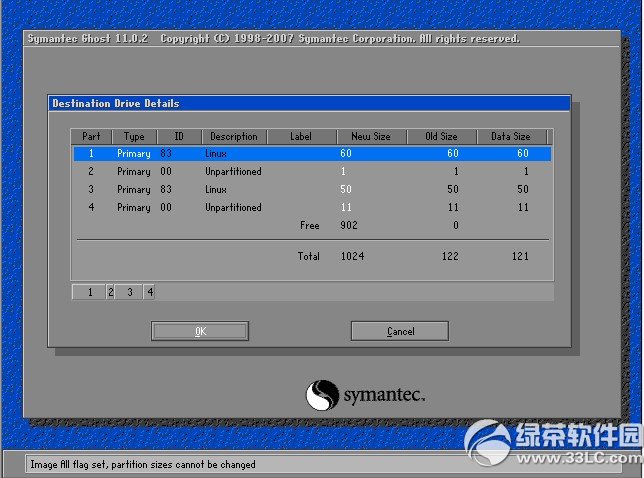Select segment 1 in partition layout bar
644x478 pixels.
click(89, 292)
